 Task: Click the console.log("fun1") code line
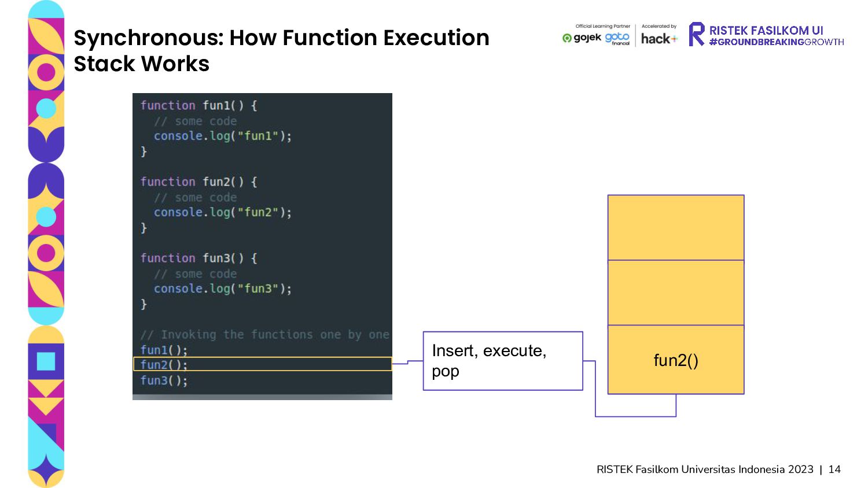pyautogui.click(x=223, y=136)
